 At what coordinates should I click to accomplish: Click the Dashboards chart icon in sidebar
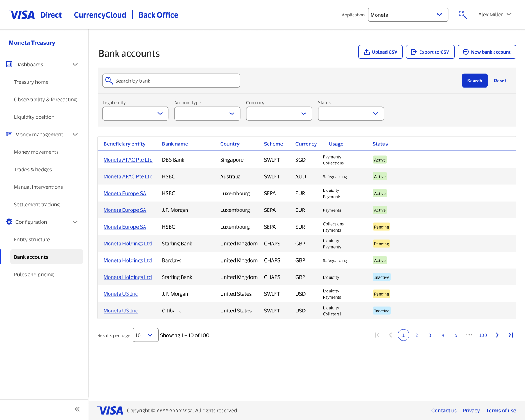pyautogui.click(x=9, y=64)
